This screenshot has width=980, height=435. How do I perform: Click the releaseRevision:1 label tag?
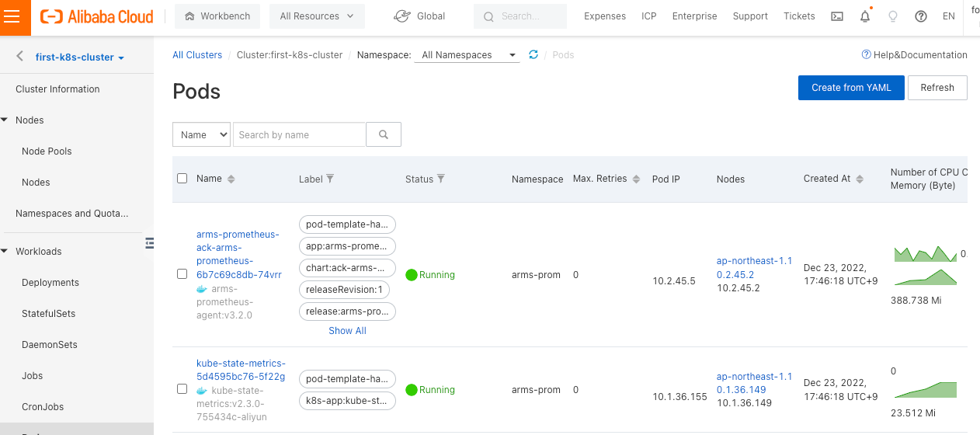click(x=345, y=290)
